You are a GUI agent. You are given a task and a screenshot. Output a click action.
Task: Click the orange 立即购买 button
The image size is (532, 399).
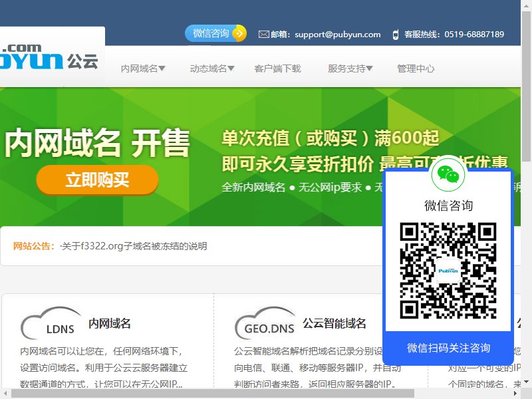tap(97, 180)
